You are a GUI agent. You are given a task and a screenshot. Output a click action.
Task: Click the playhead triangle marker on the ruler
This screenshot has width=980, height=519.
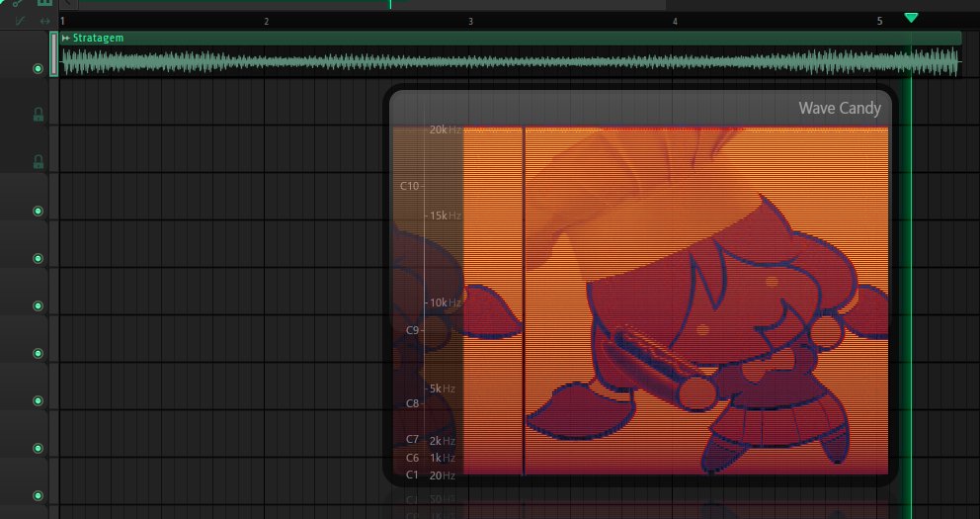[911, 18]
